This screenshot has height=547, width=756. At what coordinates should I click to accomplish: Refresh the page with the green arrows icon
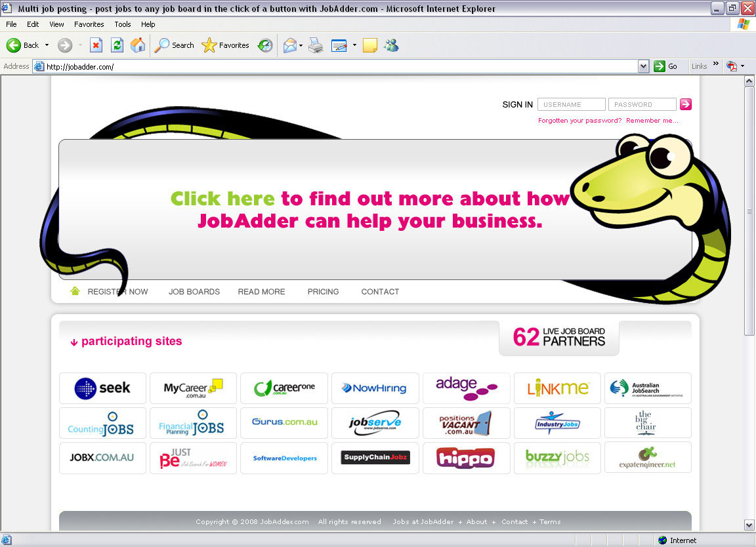[x=117, y=45]
